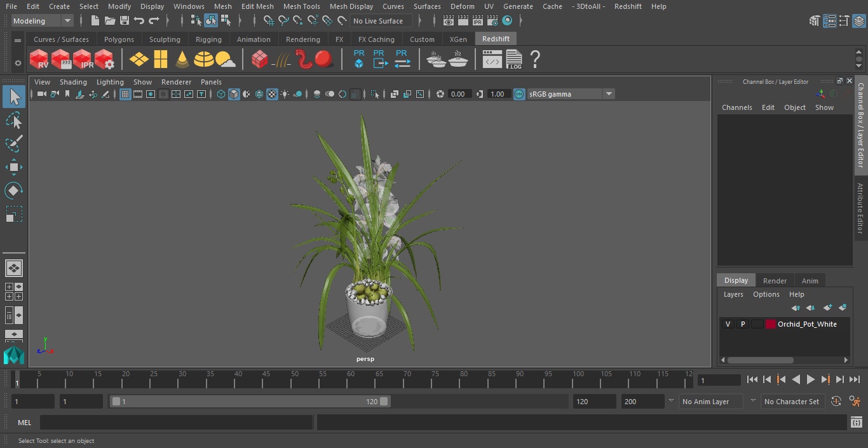Toggle smooth shade all in viewport
The image size is (868, 448).
click(x=234, y=94)
